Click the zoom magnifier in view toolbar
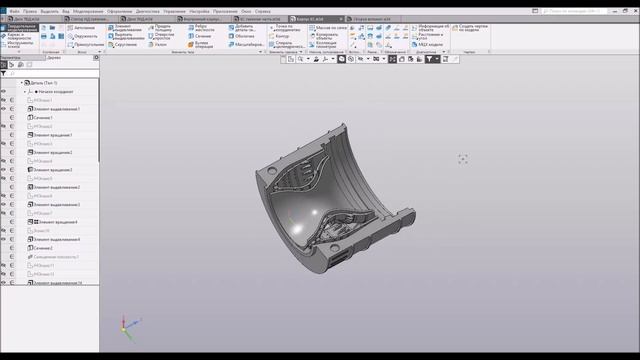 [300, 59]
